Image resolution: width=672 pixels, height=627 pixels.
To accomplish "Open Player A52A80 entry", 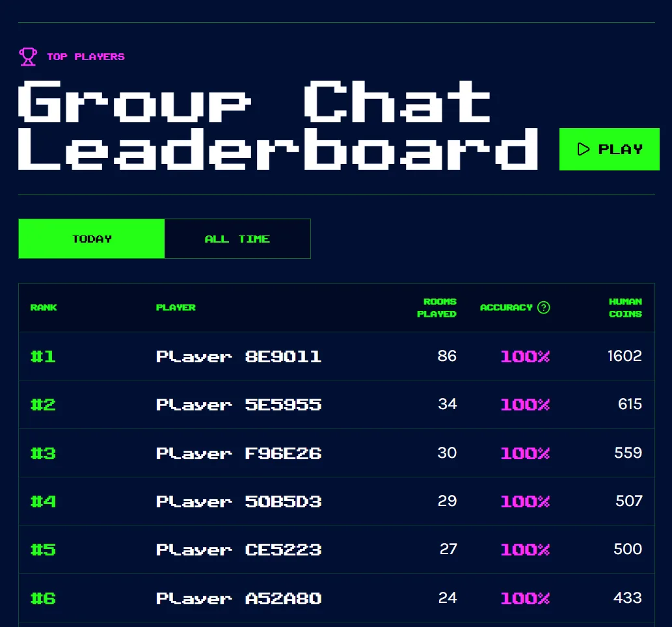I will 239,598.
